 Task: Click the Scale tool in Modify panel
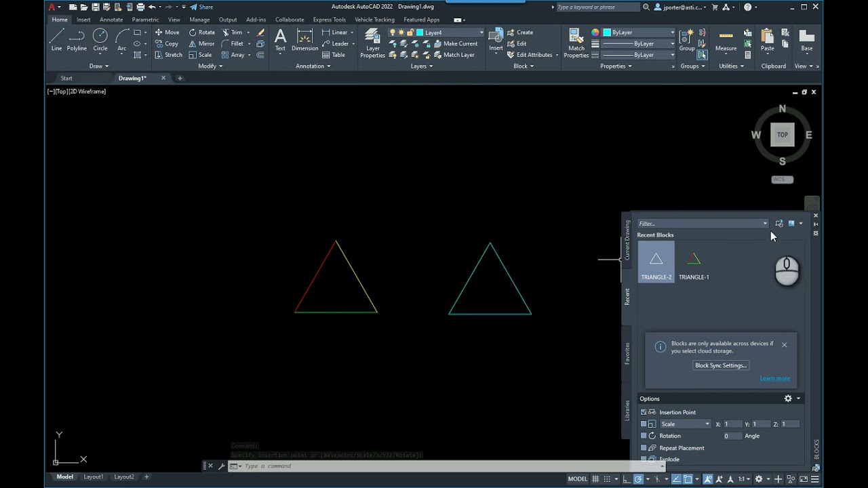[200, 55]
